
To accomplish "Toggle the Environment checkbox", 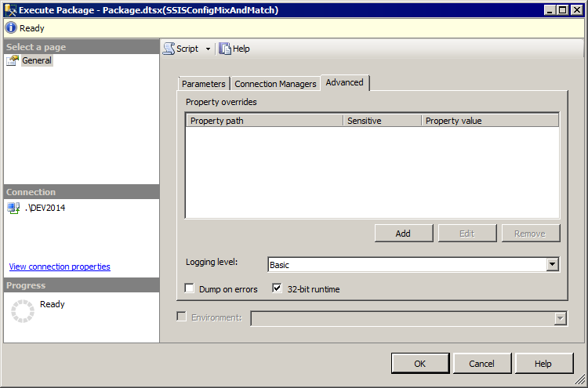I will coord(182,317).
